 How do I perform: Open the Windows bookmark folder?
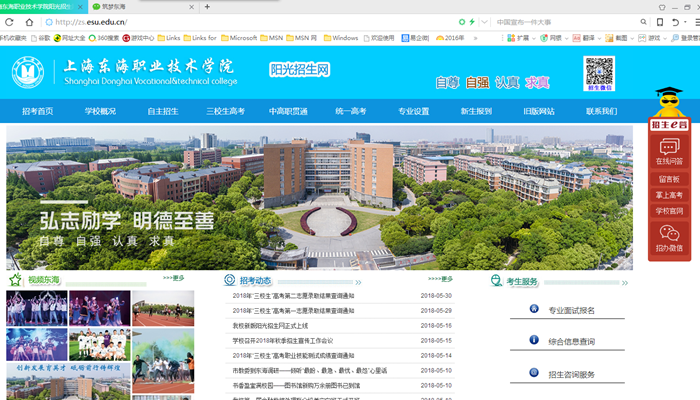pos(341,38)
